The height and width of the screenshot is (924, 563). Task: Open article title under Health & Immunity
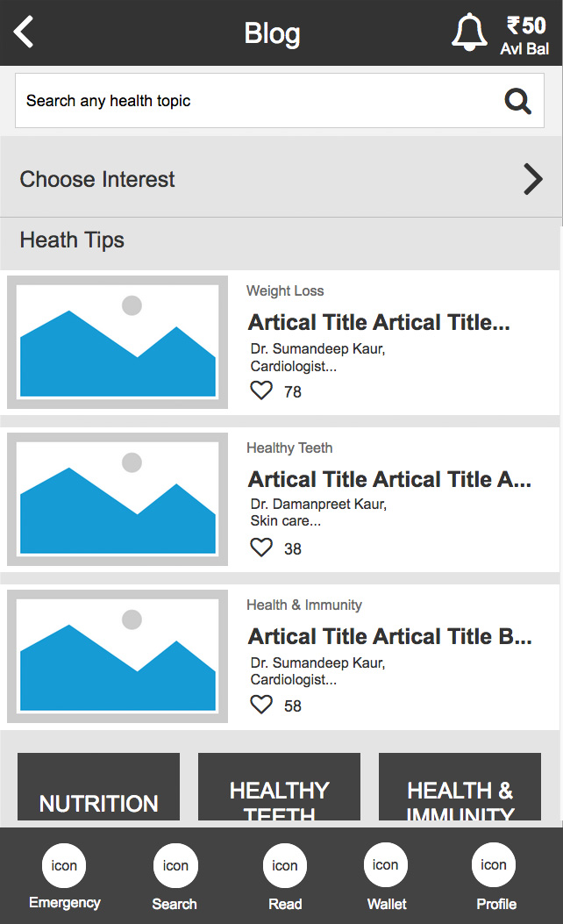pos(390,636)
